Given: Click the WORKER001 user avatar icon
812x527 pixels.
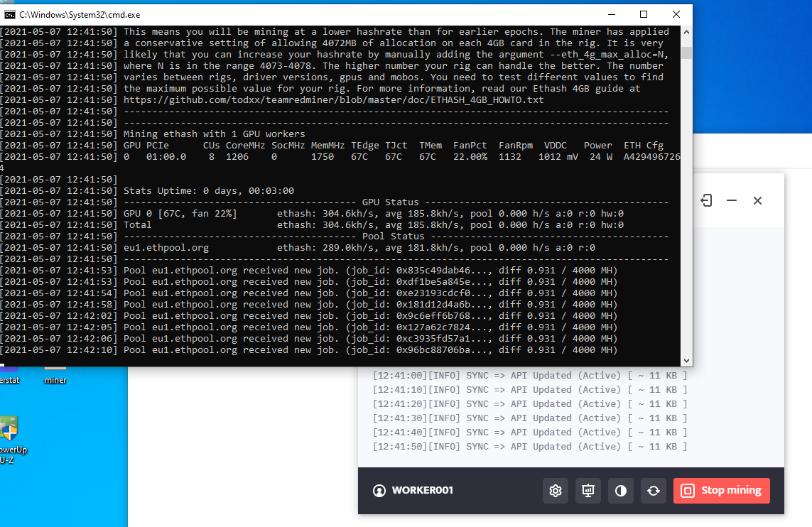Looking at the screenshot, I should pos(379,491).
